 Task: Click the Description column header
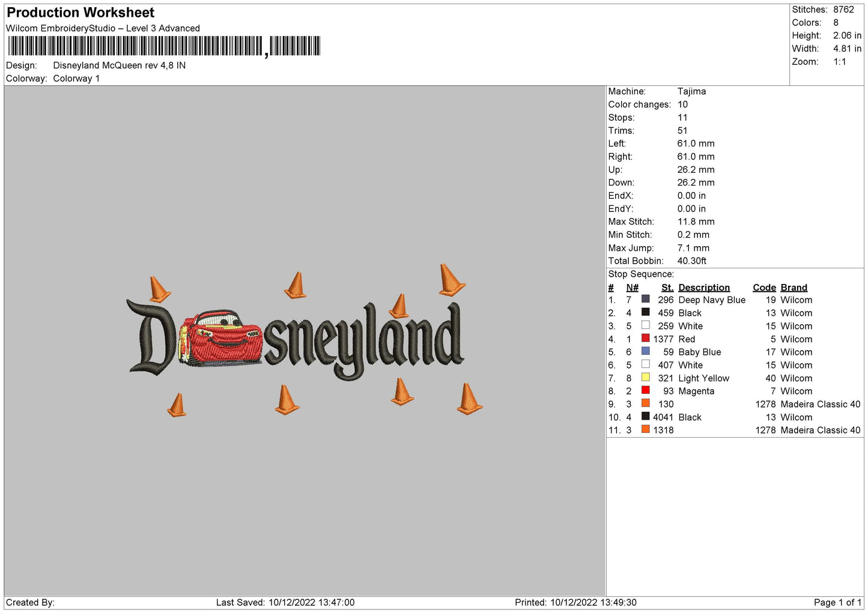(x=704, y=288)
